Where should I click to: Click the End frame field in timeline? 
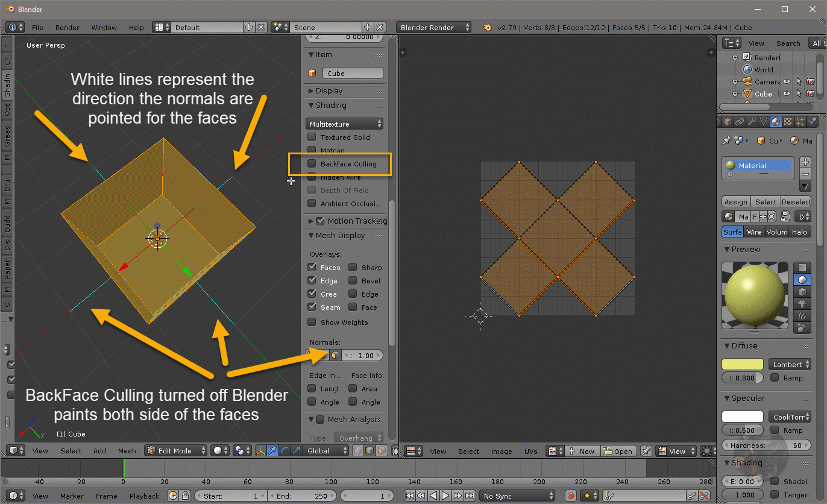tap(303, 496)
